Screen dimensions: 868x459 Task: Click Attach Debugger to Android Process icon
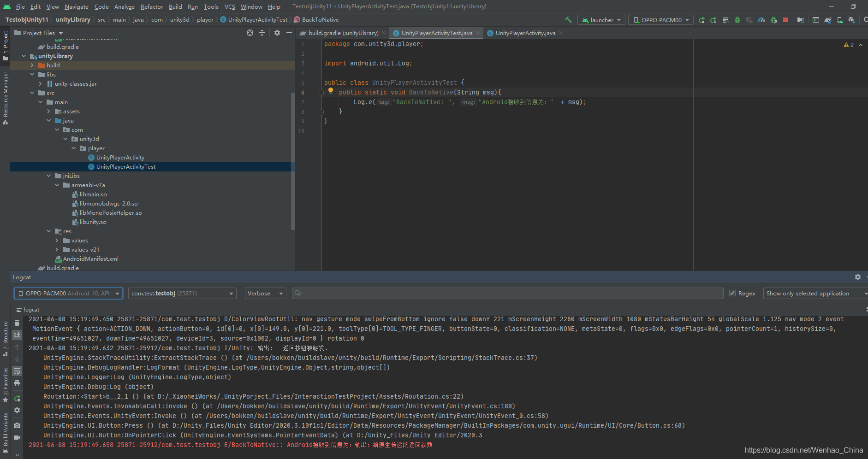click(x=773, y=20)
